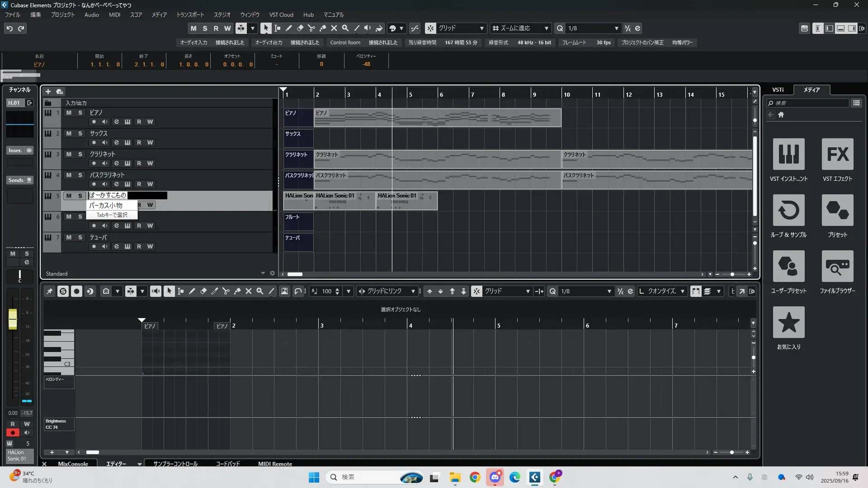Viewport: 868px width, 488px height.
Task: Open the ループ & サンプル media tile
Action: (x=788, y=210)
